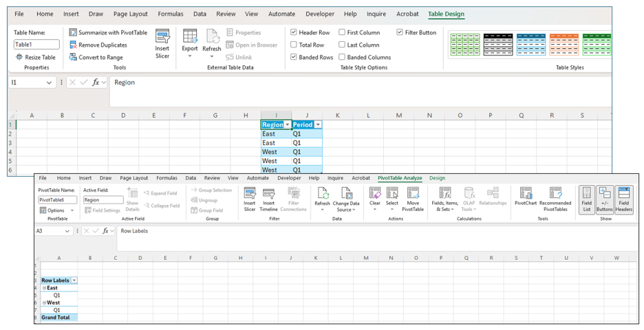This screenshot has height=330, width=644.
Task: Click Convert to Range
Action: tap(96, 58)
